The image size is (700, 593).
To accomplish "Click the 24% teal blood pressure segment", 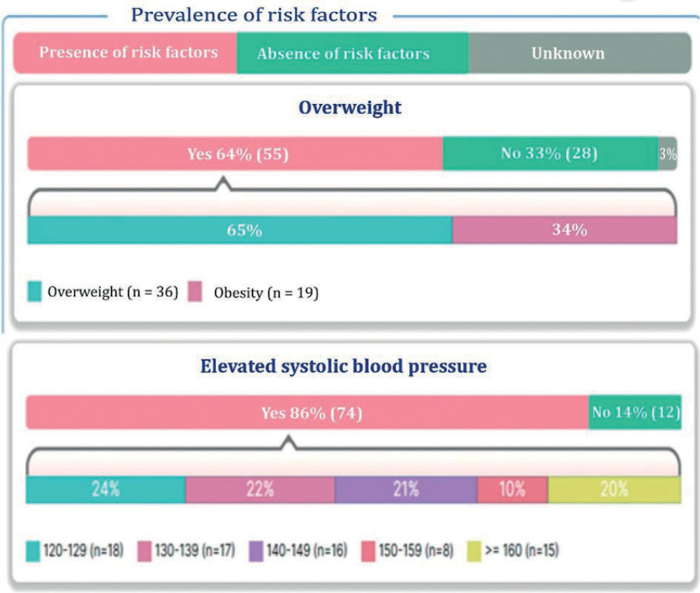I will tap(105, 490).
